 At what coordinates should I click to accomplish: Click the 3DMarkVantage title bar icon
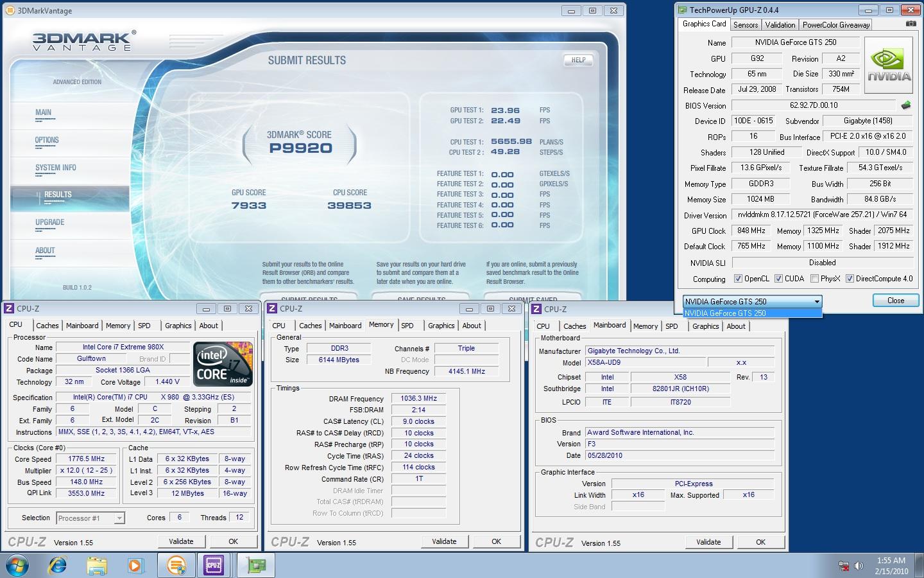pos(10,10)
